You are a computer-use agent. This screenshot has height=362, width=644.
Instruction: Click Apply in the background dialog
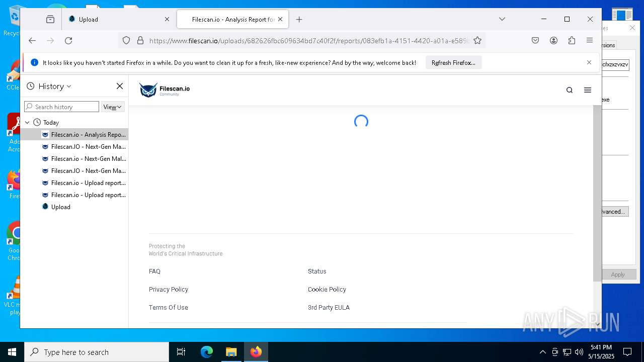pos(617,275)
